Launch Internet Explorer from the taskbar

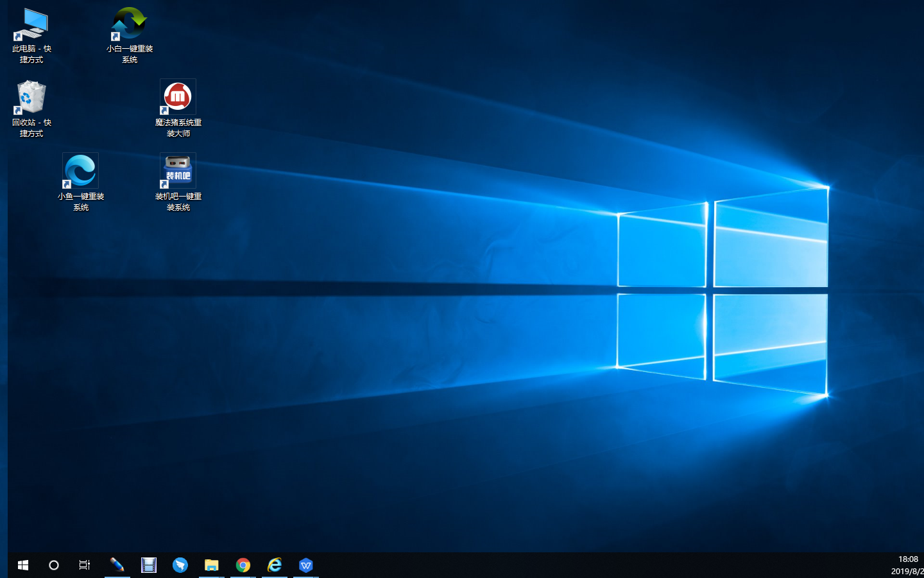coord(275,565)
